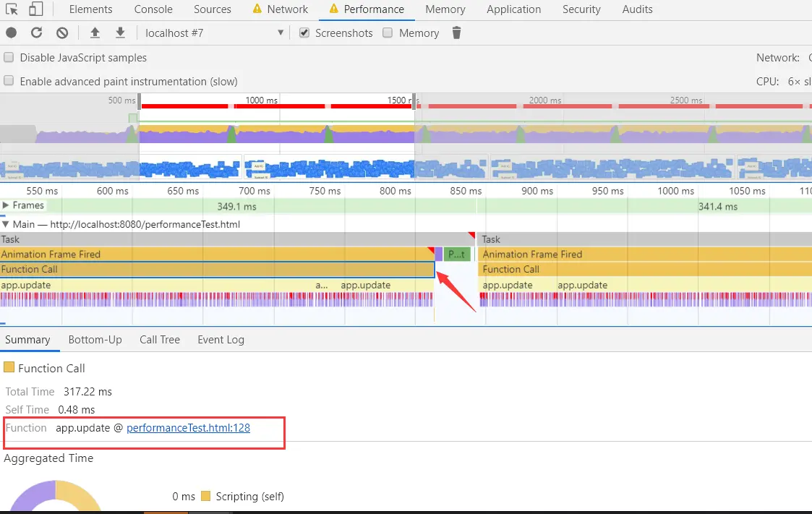This screenshot has height=514, width=812.
Task: Select the 349.1 ms frame
Action: (x=236, y=206)
